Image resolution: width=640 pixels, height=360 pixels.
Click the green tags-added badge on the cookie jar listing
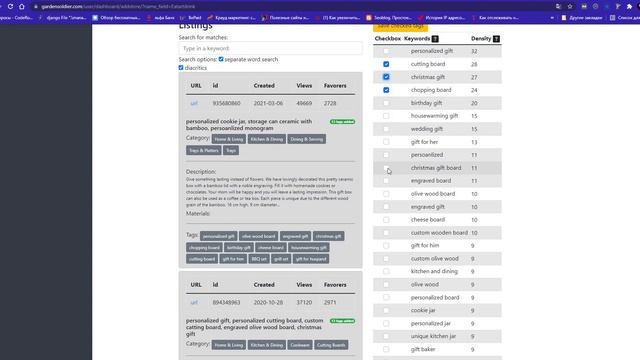[x=342, y=122]
